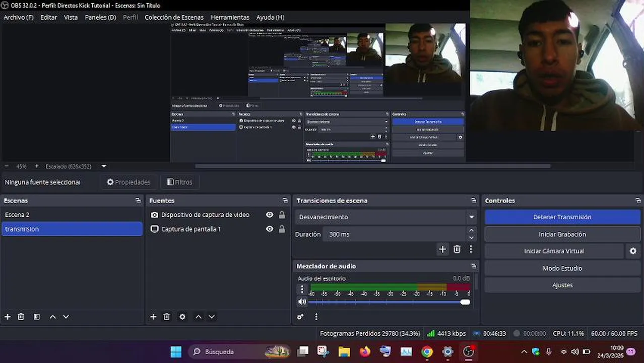The image size is (644, 363).
Task: Open transition options three-dot menu
Action: 471,249
